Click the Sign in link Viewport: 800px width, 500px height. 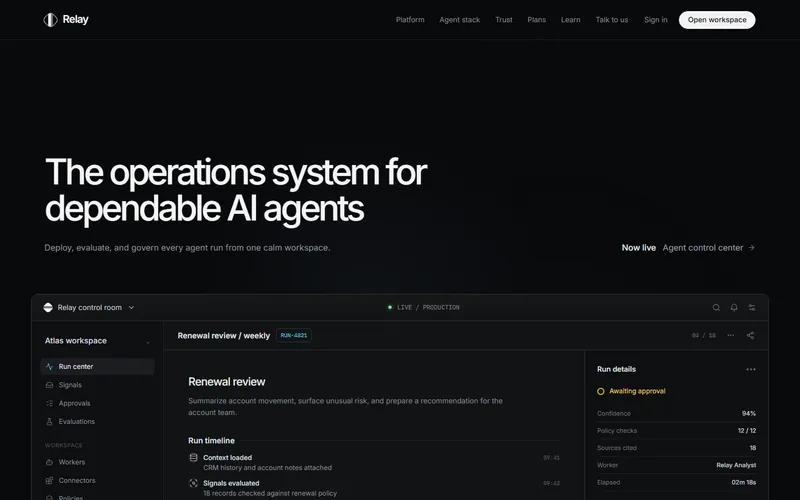[x=656, y=20]
